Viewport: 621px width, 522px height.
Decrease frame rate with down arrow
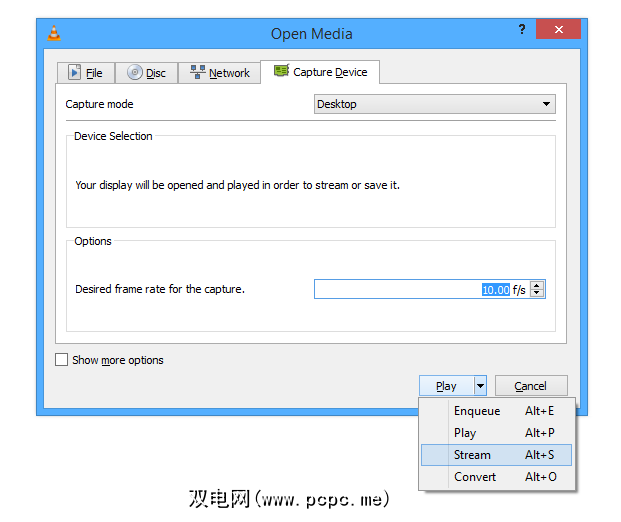point(537,293)
